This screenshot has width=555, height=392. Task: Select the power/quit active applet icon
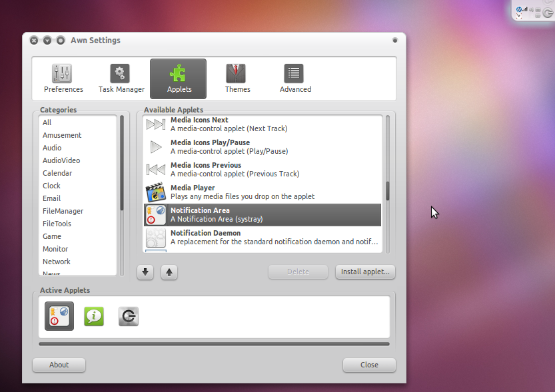129,317
